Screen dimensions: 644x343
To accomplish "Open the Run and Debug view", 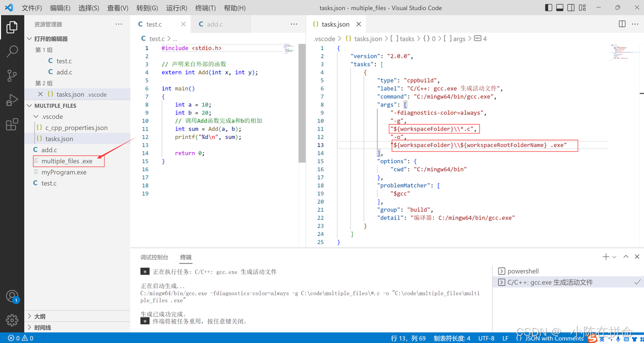I will pos(12,100).
